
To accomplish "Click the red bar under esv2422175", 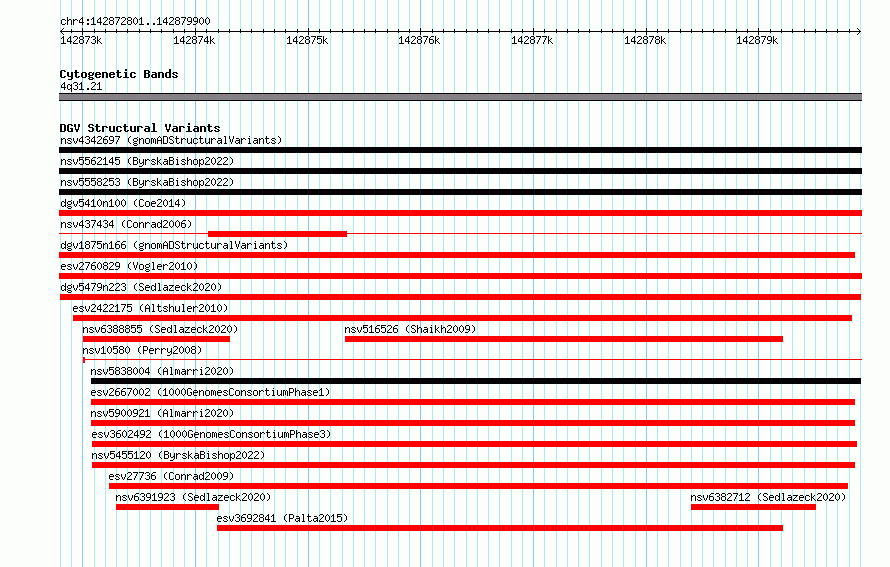I will tap(463, 318).
